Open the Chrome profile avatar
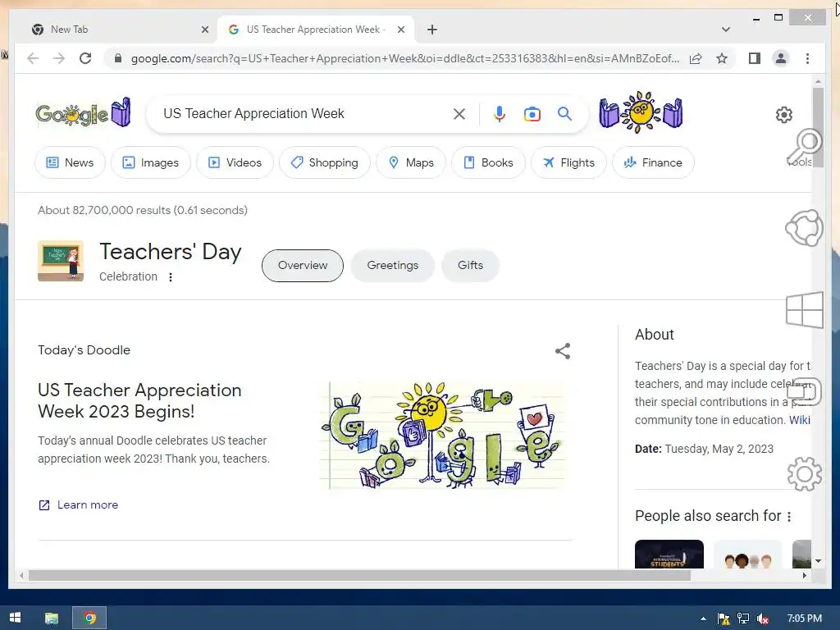Image resolution: width=840 pixels, height=630 pixels. pyautogui.click(x=781, y=58)
